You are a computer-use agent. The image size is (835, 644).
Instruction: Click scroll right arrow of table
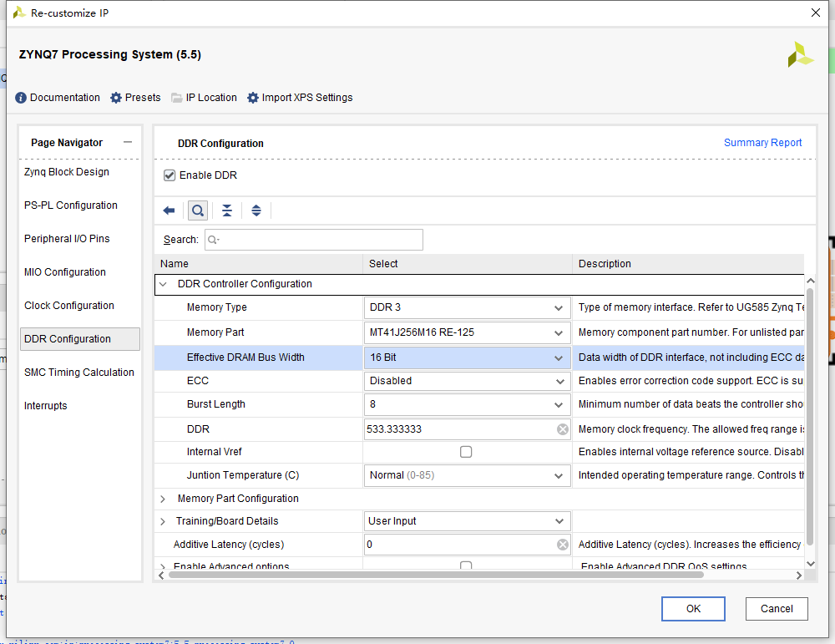799,576
